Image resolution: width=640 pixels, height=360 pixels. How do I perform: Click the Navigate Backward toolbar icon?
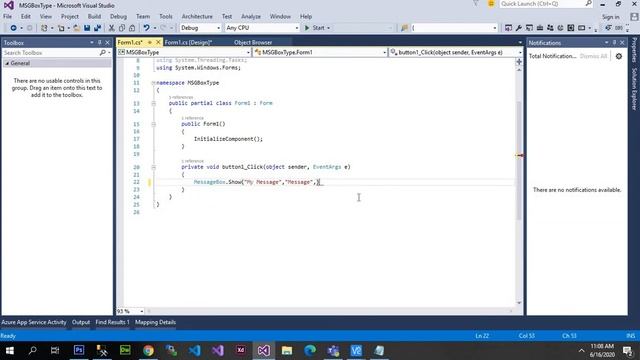(x=13, y=28)
